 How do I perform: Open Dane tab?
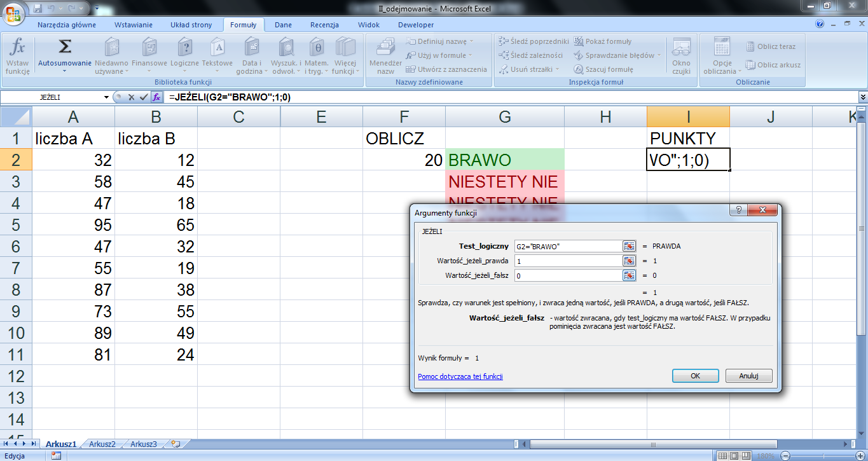(283, 25)
